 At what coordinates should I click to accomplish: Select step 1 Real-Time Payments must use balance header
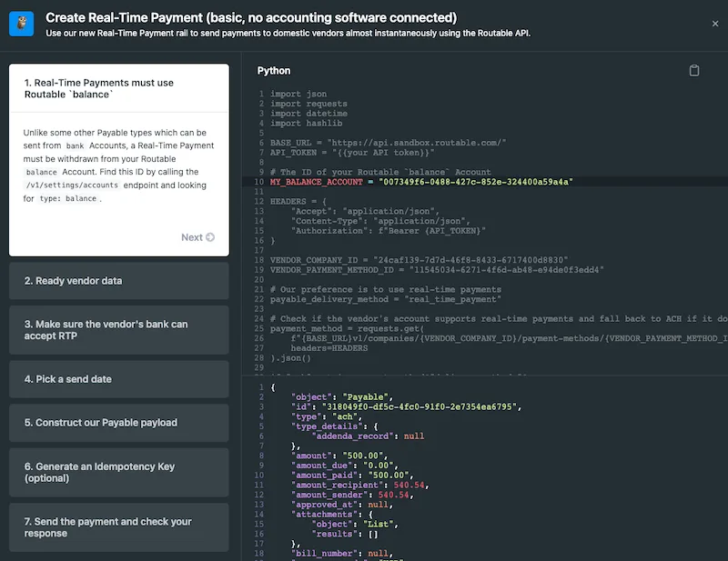coord(119,88)
